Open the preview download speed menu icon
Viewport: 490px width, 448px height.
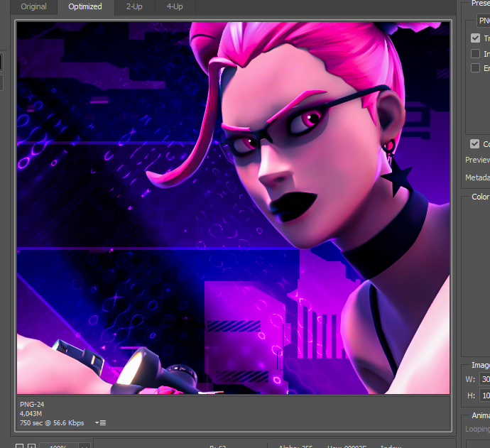pyautogui.click(x=101, y=422)
